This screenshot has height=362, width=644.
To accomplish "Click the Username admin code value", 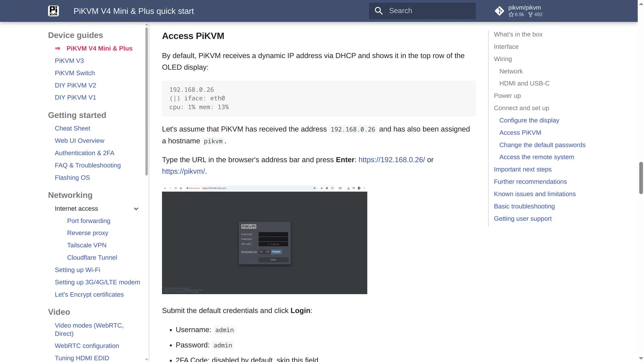I will (224, 330).
